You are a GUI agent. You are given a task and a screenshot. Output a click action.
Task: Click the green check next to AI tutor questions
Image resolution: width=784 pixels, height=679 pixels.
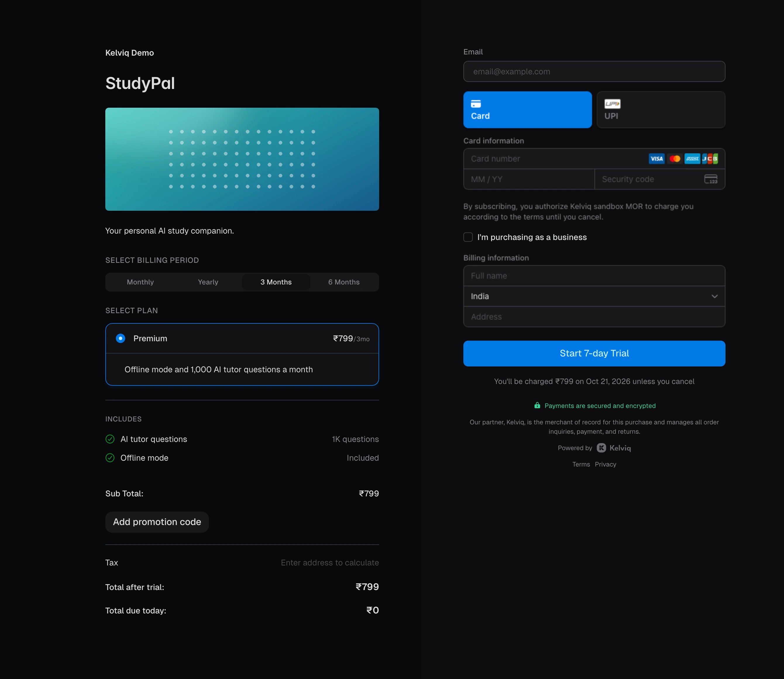pyautogui.click(x=110, y=439)
